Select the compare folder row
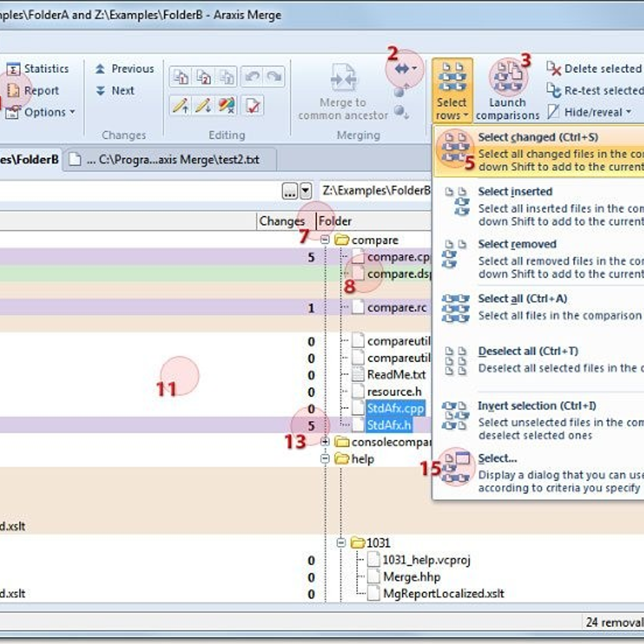Viewport: 644px width, 644px height. [374, 240]
